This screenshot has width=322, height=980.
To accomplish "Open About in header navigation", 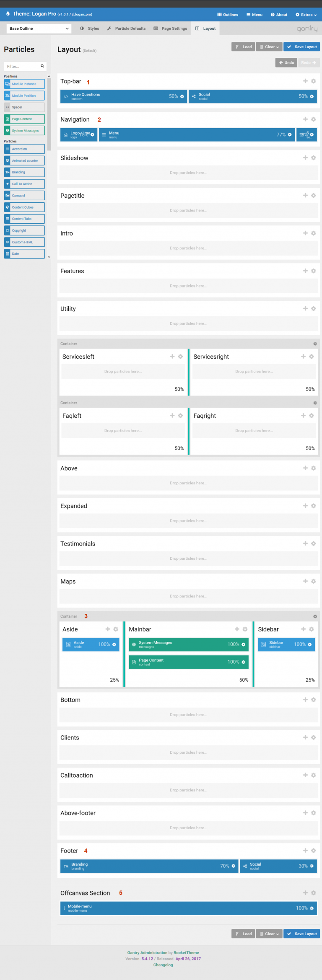I will [279, 15].
